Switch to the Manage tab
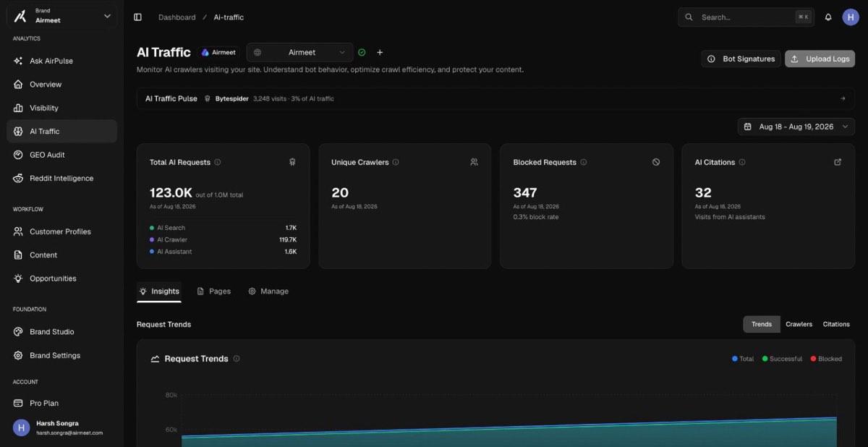This screenshot has height=447, width=868. pos(268,291)
